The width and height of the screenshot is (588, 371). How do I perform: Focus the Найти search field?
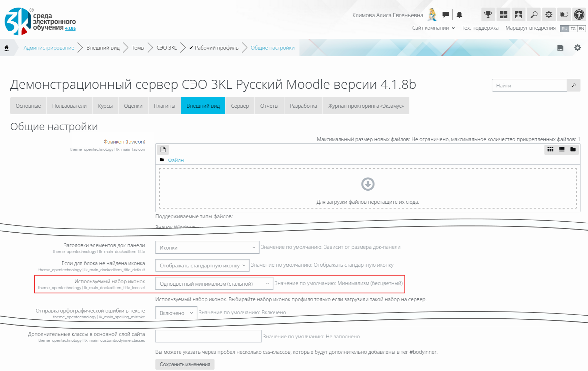pos(529,85)
